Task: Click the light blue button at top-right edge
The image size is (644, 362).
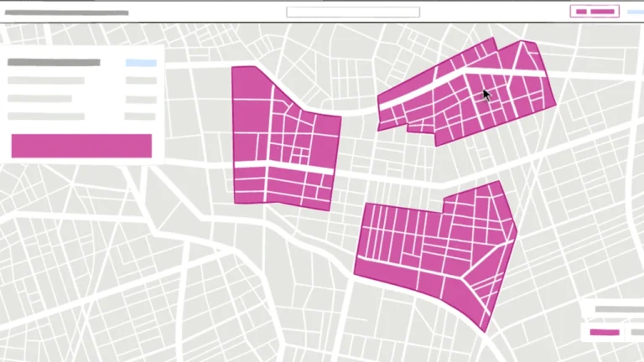Action: click(635, 12)
